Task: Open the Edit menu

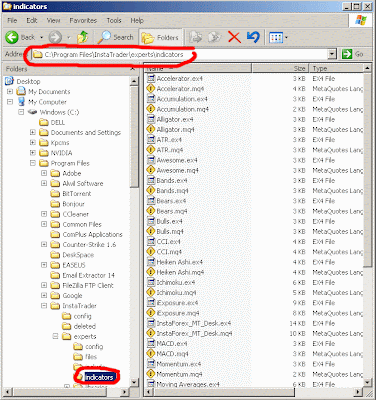Action: (32, 21)
